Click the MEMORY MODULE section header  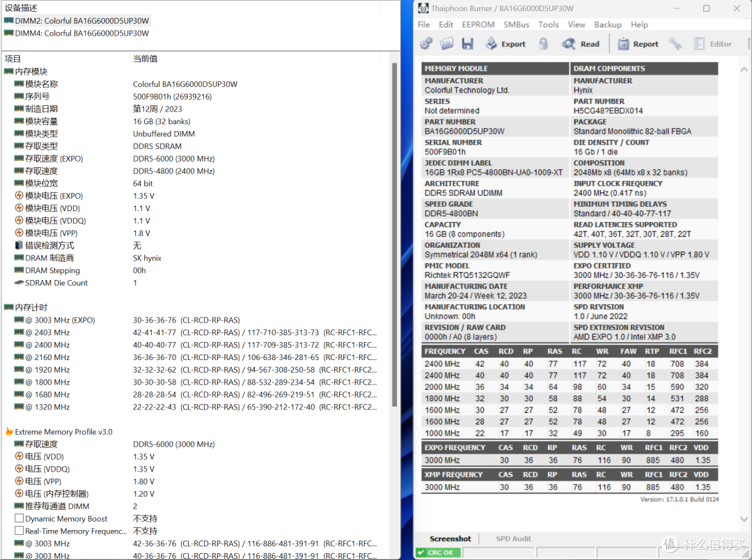[495, 69]
